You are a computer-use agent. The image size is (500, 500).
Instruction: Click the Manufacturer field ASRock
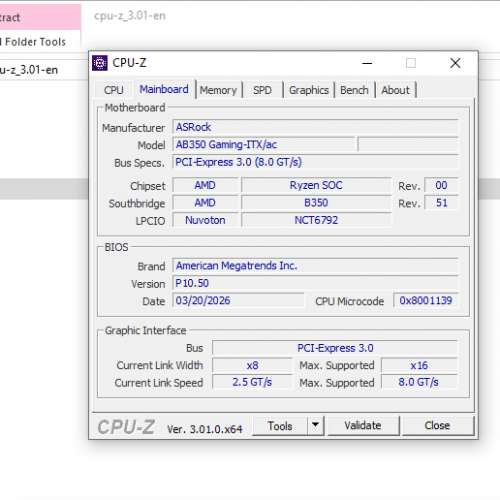[x=315, y=127]
